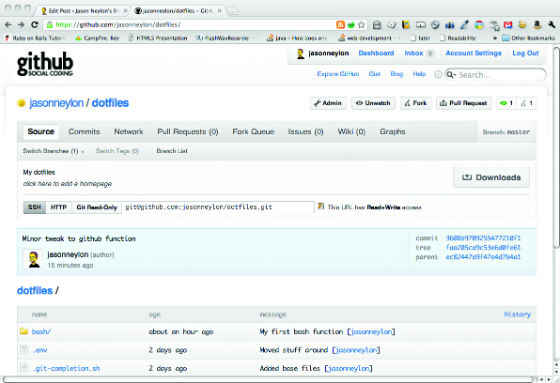The width and height of the screenshot is (560, 383).
Task: Expand the Switch Branches (1) dropdown
Action: pos(54,151)
